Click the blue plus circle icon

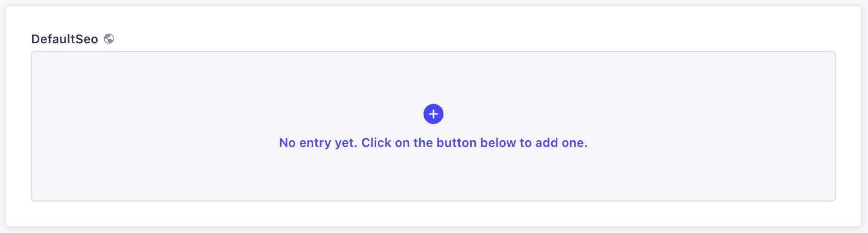coord(433,114)
